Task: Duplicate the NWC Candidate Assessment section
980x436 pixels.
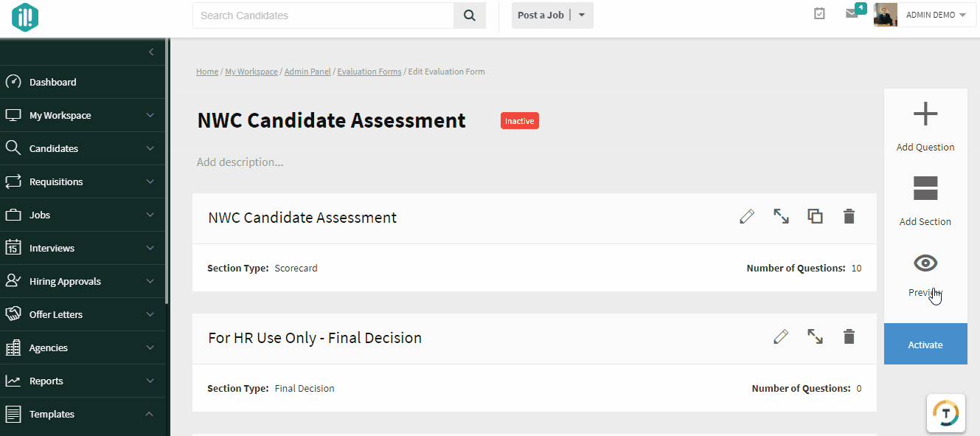Action: 815,216
